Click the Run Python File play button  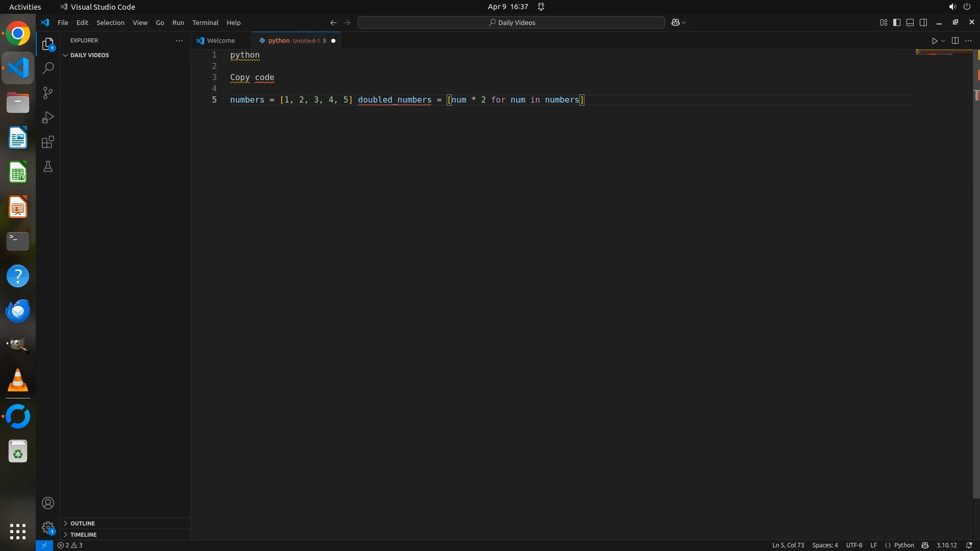[935, 41]
